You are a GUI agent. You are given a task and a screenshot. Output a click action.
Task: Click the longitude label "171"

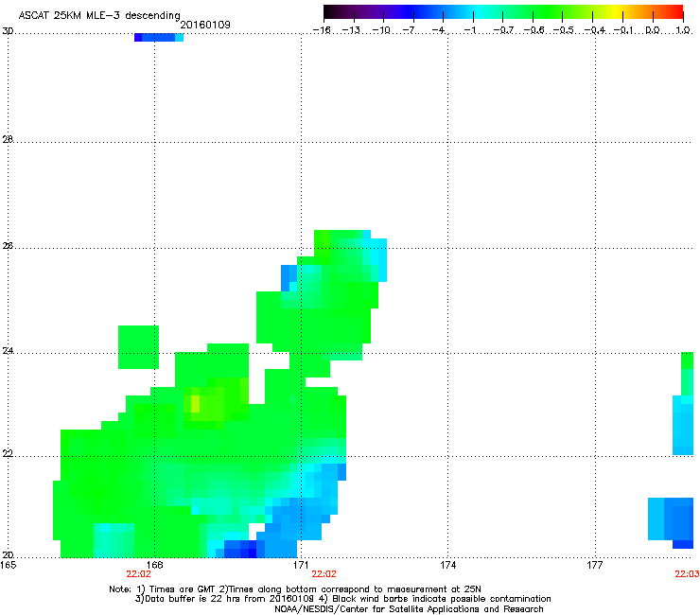(x=301, y=565)
